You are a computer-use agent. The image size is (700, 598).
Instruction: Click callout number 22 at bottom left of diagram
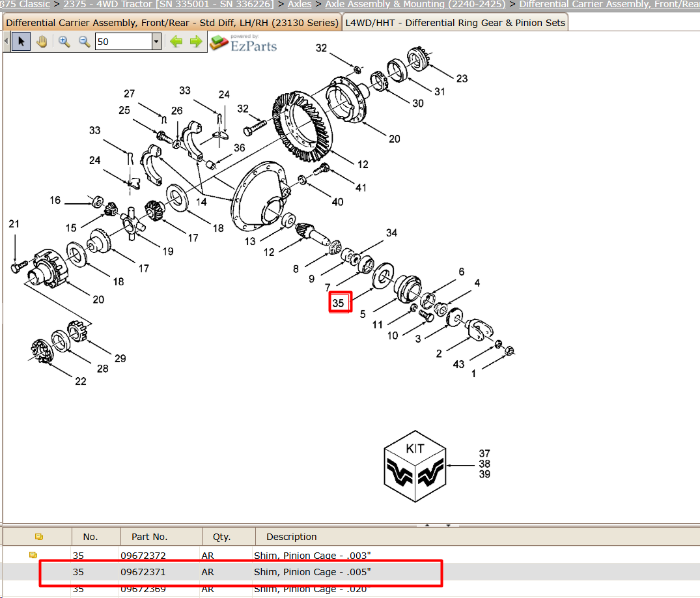click(x=80, y=381)
